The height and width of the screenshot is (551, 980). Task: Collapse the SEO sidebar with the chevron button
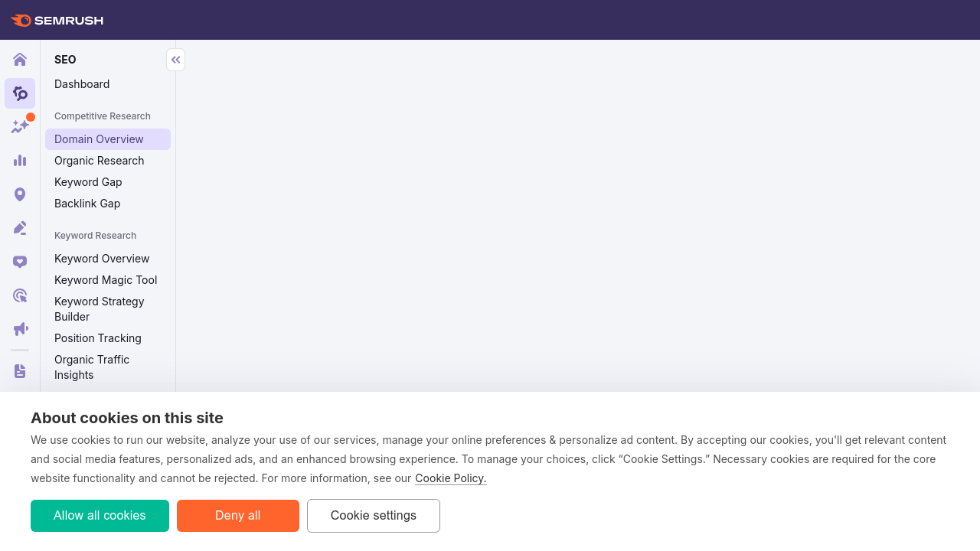(175, 59)
